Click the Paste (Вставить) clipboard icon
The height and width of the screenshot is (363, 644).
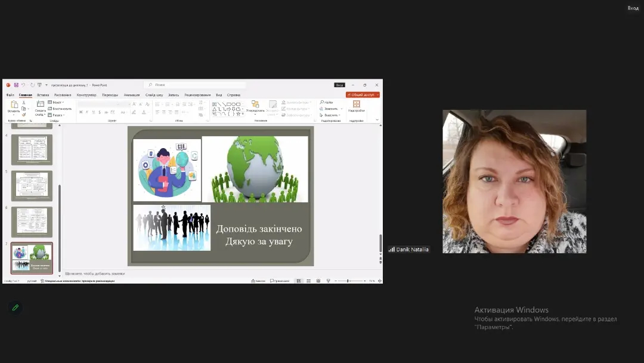pos(14,106)
